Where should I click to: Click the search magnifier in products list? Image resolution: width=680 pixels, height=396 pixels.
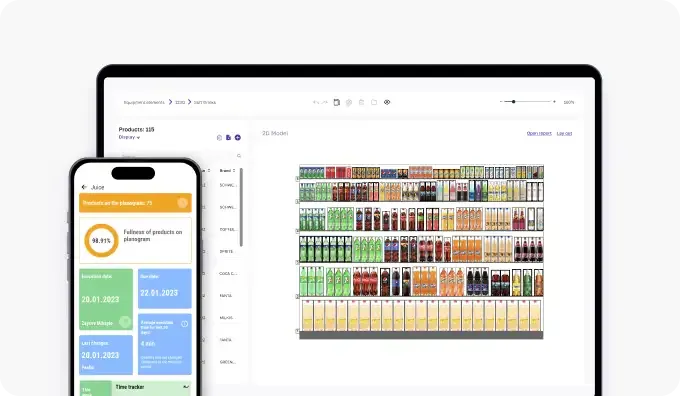coord(239,156)
